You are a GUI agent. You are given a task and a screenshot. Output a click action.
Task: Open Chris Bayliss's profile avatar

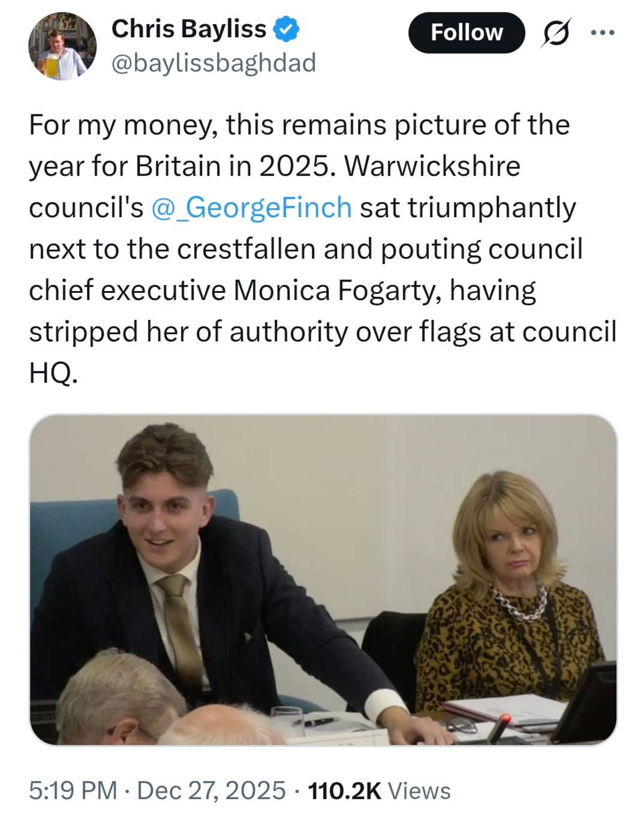tap(62, 46)
